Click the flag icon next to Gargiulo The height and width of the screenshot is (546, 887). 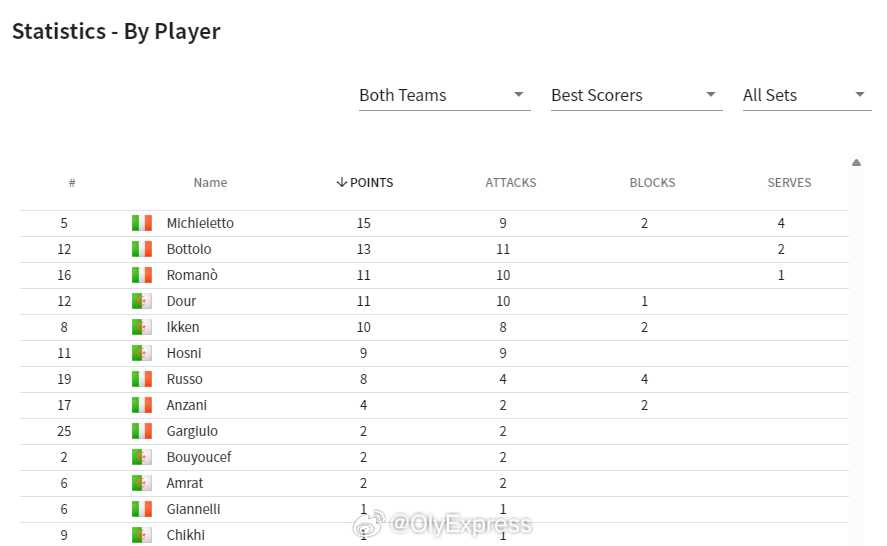(142, 431)
